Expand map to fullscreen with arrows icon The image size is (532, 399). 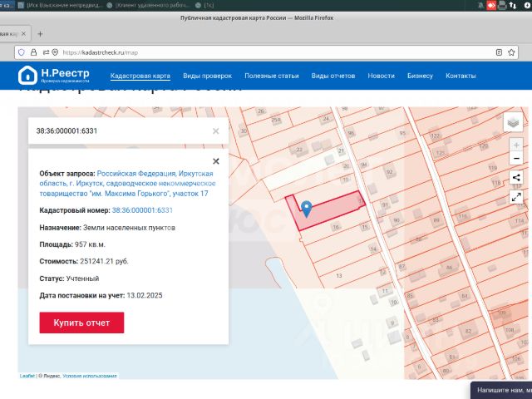[516, 197]
